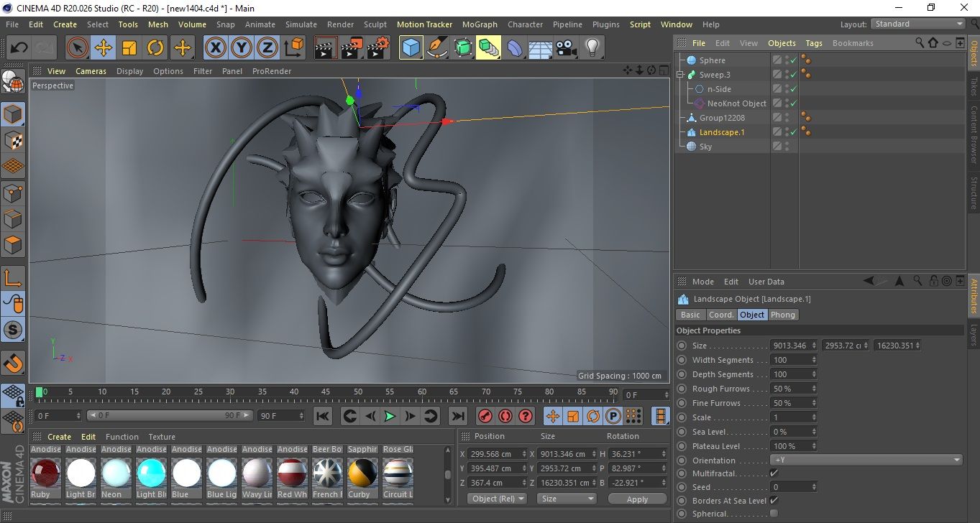Enable the Spherical checkbox
This screenshot has height=523, width=980.
point(774,513)
